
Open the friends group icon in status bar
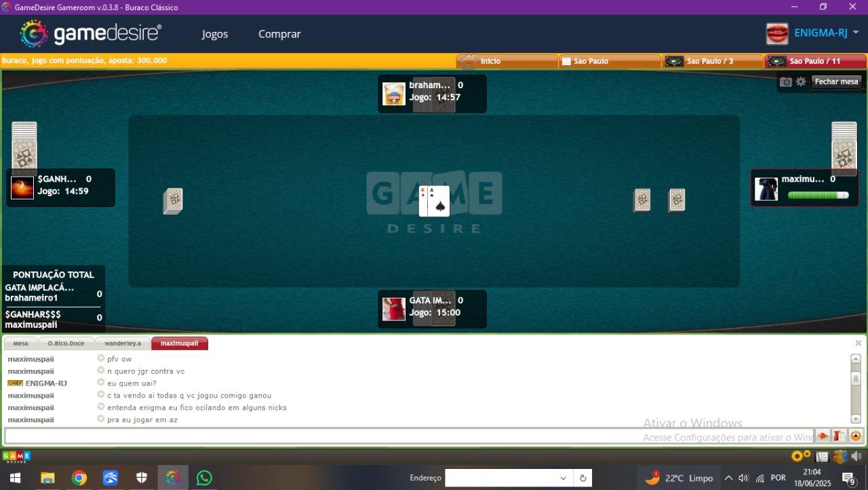point(840,457)
